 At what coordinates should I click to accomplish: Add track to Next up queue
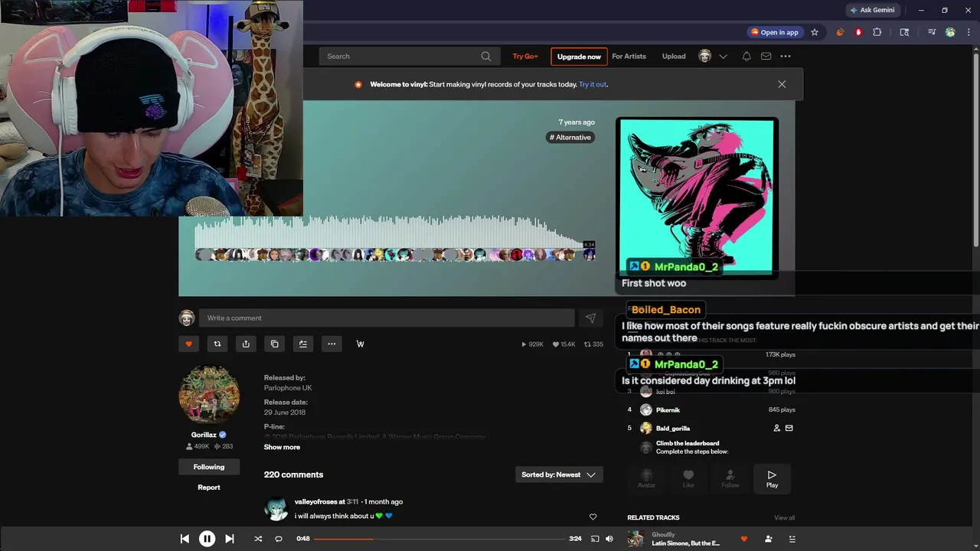[x=303, y=344]
